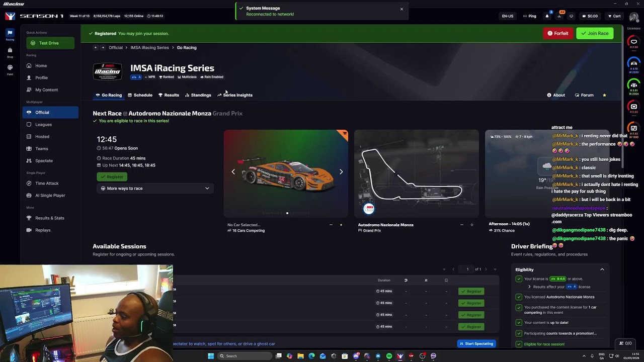Screen dimensions: 644x362
Task: Go to Home in the sidebar
Action: coord(41,66)
